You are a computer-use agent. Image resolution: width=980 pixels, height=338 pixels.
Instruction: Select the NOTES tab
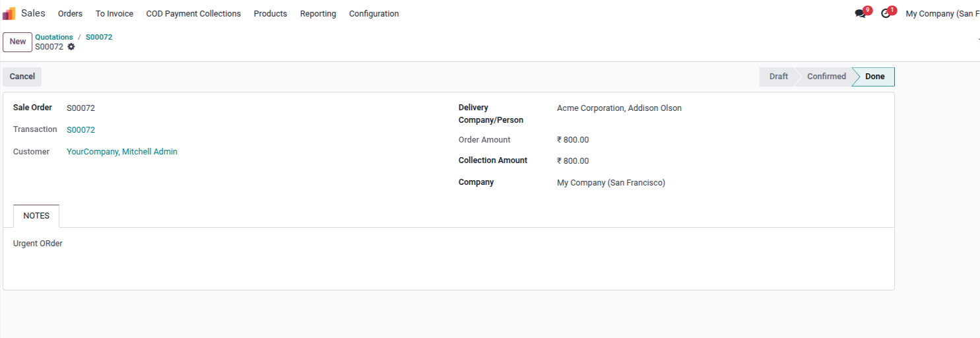(36, 216)
